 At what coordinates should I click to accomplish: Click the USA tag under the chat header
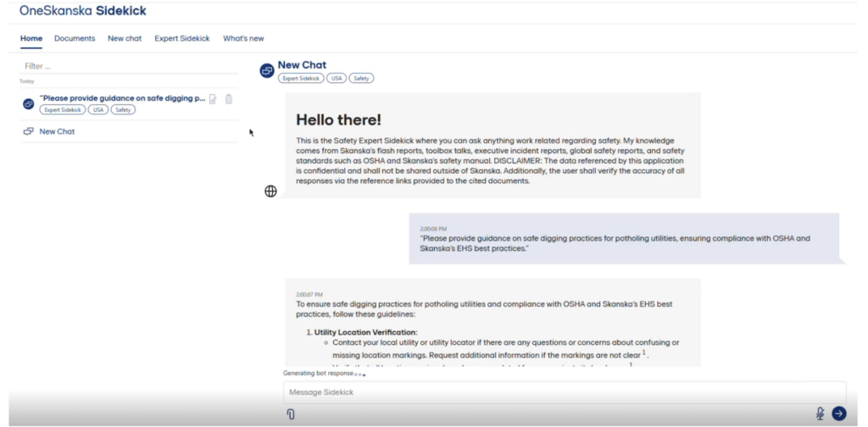coord(337,79)
